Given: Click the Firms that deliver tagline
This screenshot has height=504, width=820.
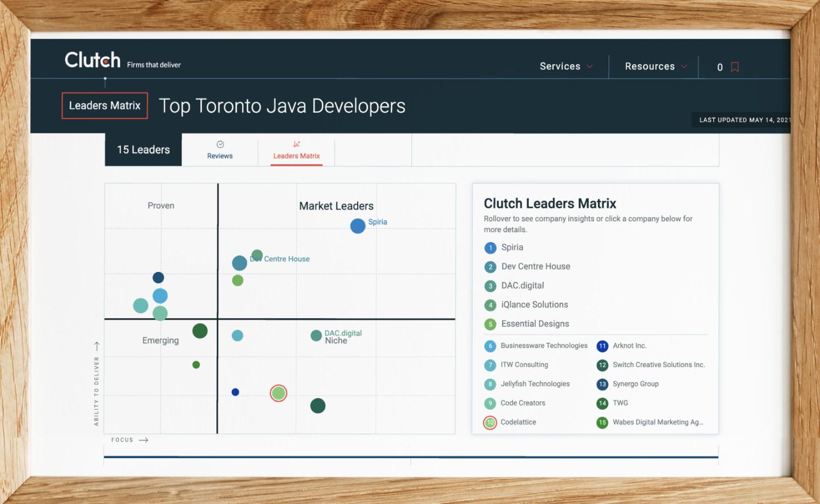Looking at the screenshot, I should (x=154, y=65).
